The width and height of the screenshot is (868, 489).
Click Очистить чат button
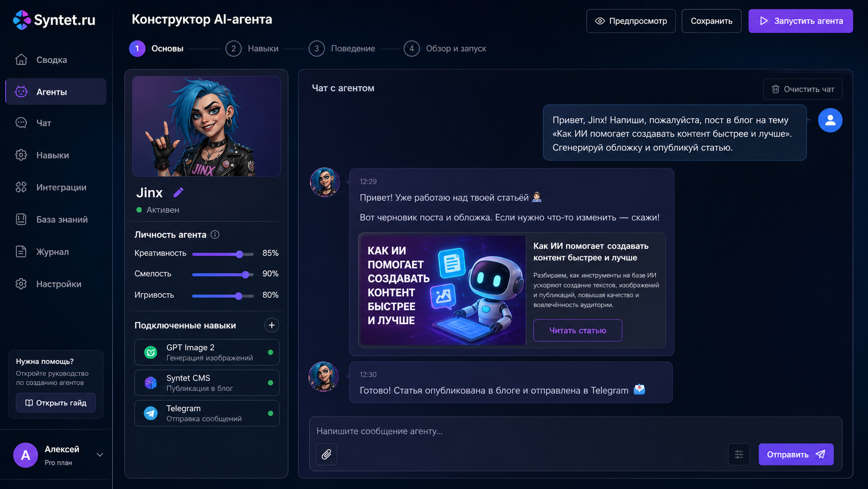pyautogui.click(x=803, y=89)
